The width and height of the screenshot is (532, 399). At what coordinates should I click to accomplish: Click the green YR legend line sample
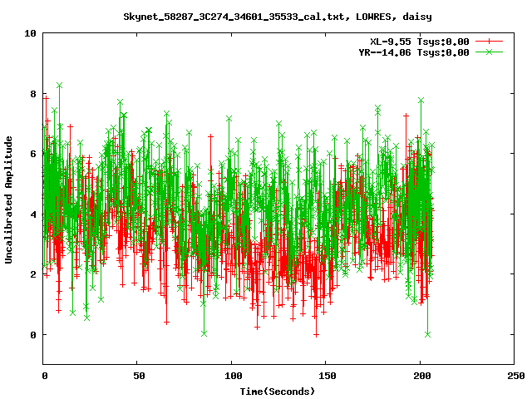[489, 52]
